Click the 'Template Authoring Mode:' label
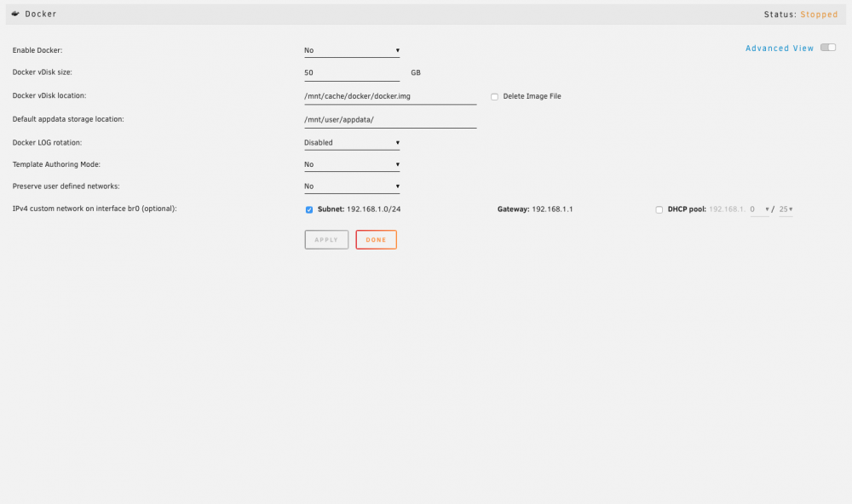Viewport: 852px width, 504px height. click(56, 164)
